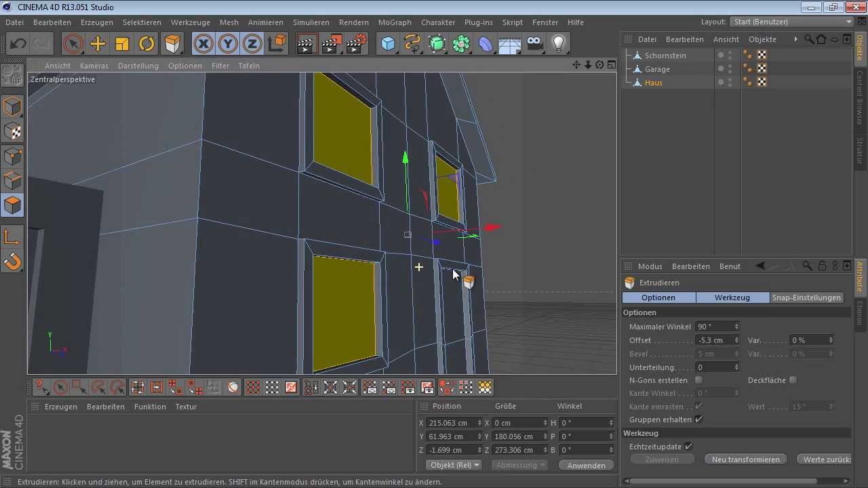Screen dimensions: 868x488
Task: Enable axis mode L-shaped icon
Action: 12,237
